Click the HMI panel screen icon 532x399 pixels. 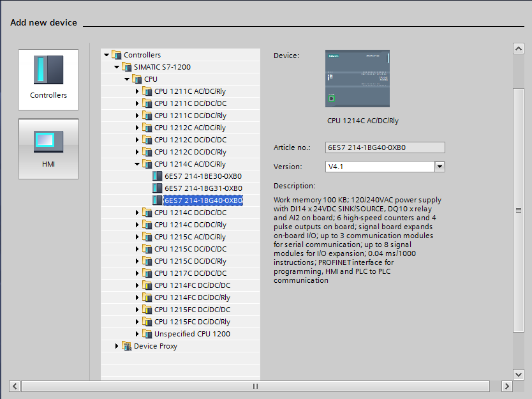[48, 141]
